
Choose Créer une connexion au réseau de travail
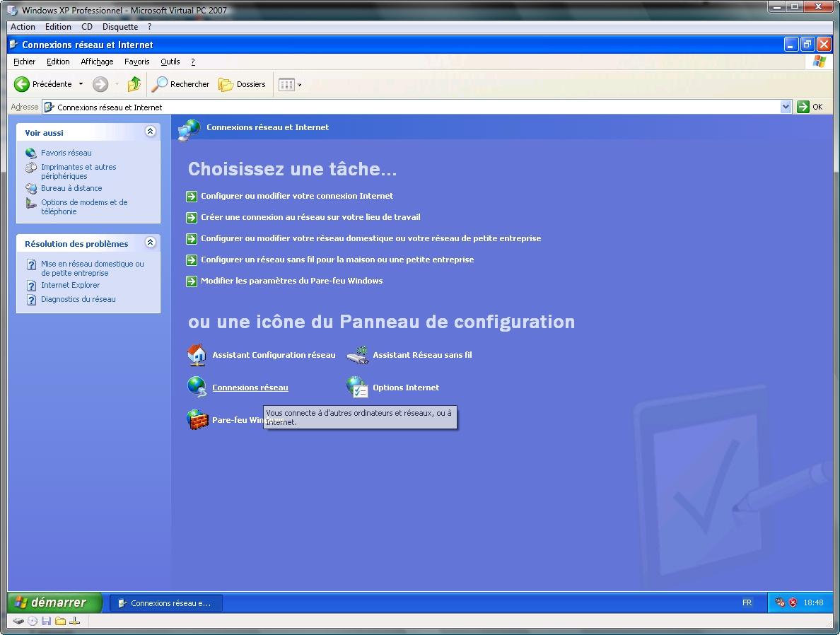point(310,217)
